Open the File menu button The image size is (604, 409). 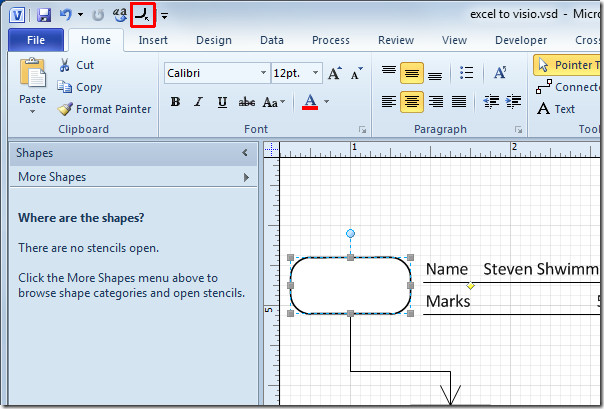(36, 40)
